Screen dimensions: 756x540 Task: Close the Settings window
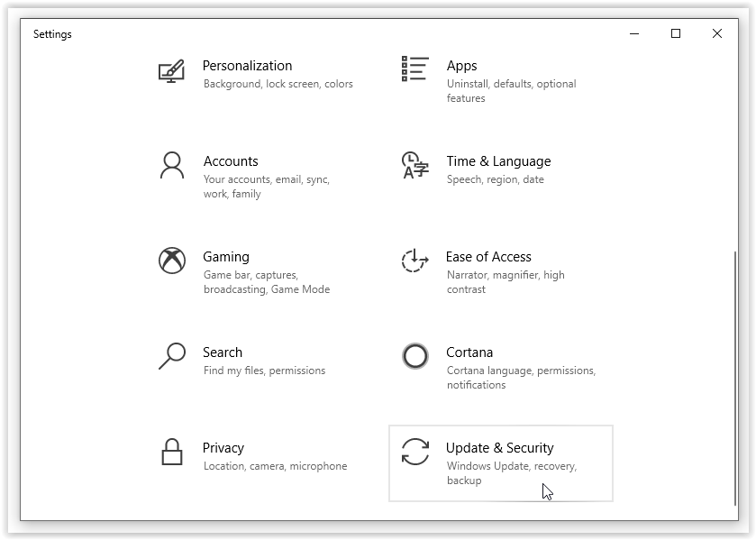[717, 33]
